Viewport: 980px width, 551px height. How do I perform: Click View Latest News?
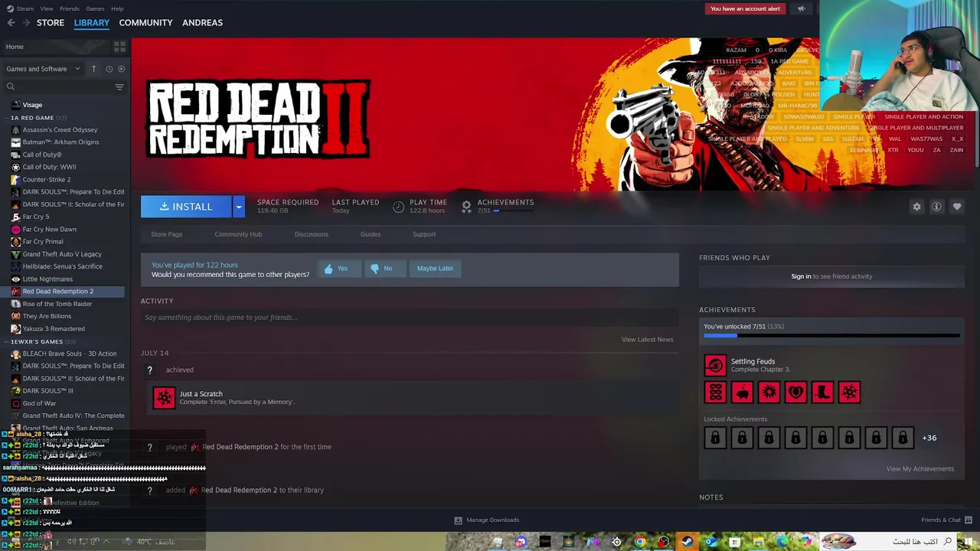648,340
